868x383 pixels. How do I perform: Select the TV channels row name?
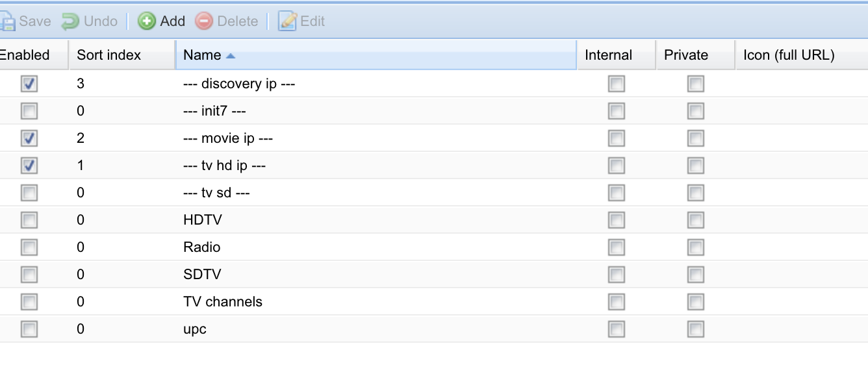(x=223, y=302)
